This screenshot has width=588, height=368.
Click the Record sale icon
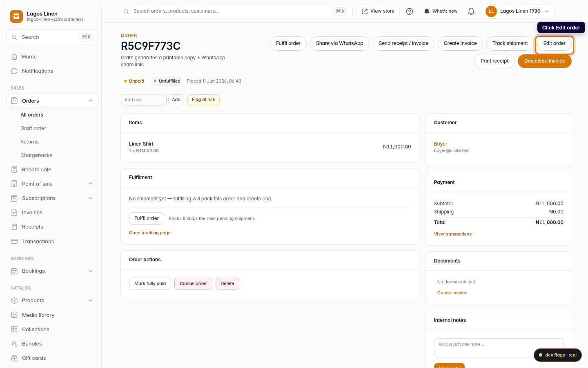pos(14,170)
